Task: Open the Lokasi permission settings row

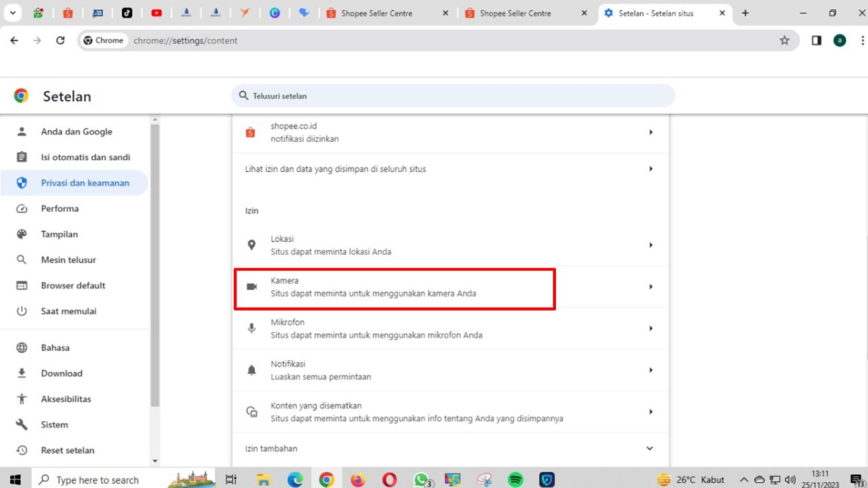Action: pos(450,245)
